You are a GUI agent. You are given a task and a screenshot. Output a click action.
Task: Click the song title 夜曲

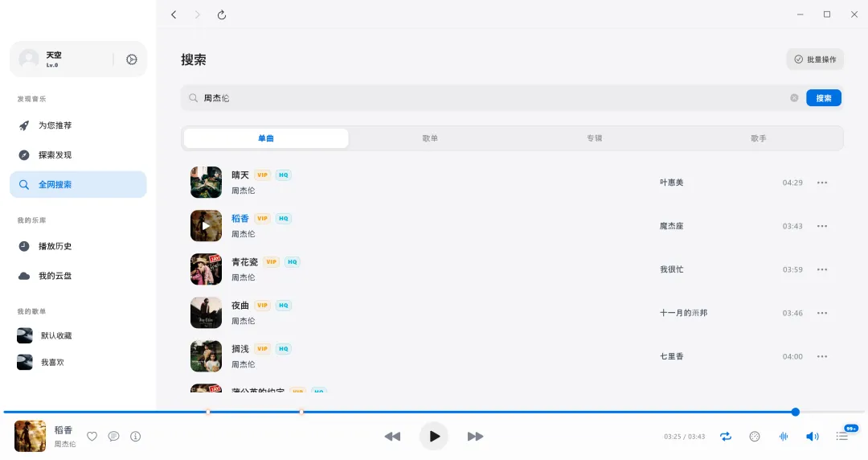240,306
